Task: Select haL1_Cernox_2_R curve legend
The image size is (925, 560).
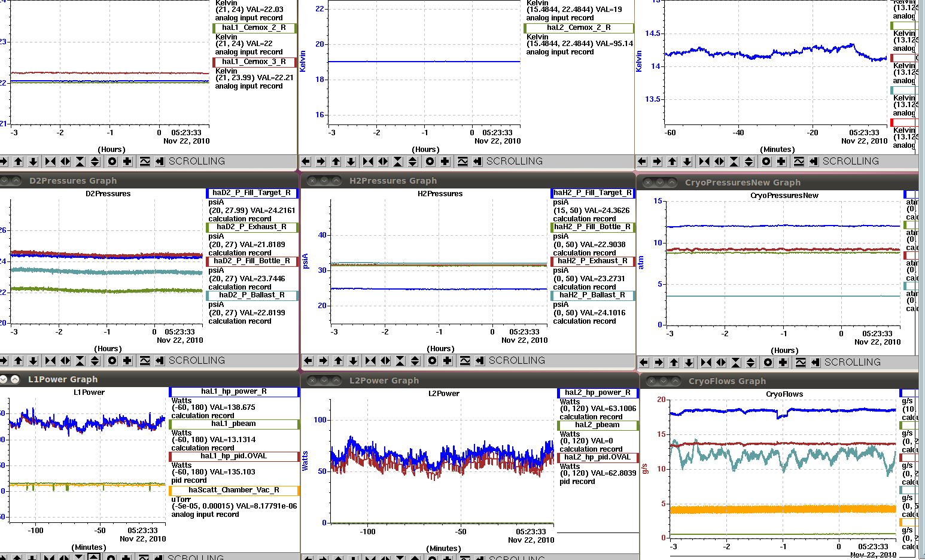Action: (254, 28)
